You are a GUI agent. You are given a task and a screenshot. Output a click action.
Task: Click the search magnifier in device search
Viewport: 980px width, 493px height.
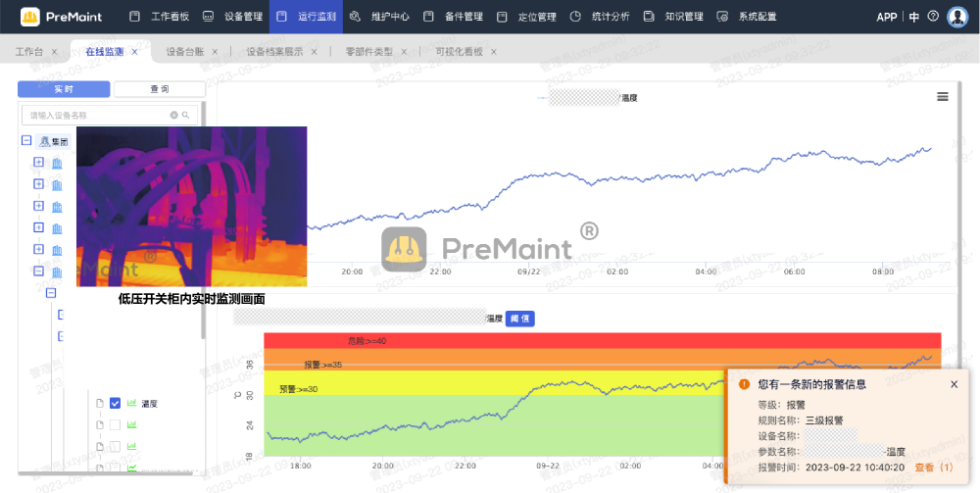click(x=185, y=115)
